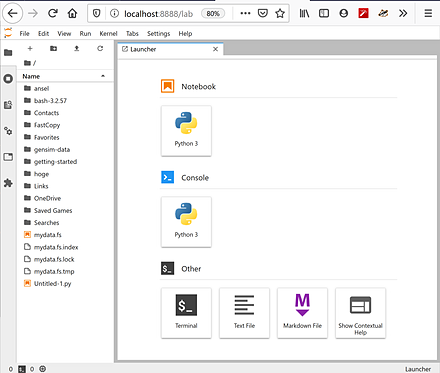
Task: Open the View menu
Action: 64,34
